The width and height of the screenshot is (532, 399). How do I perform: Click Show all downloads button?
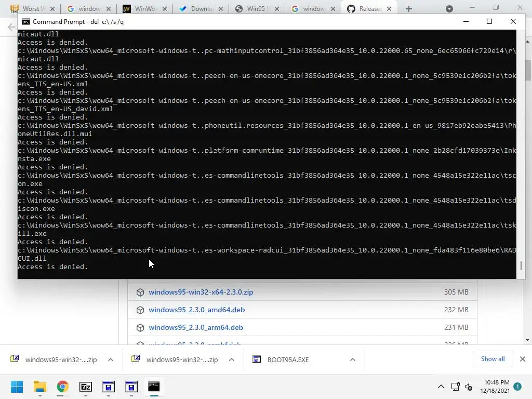(493, 359)
